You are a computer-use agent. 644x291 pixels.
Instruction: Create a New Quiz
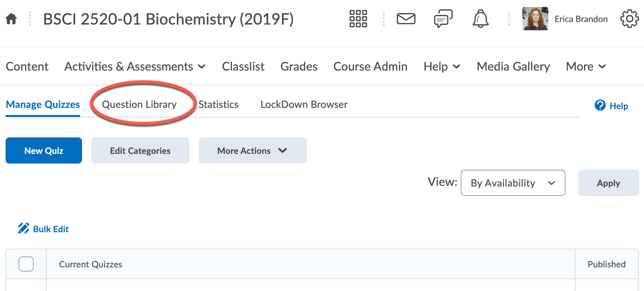click(x=44, y=151)
